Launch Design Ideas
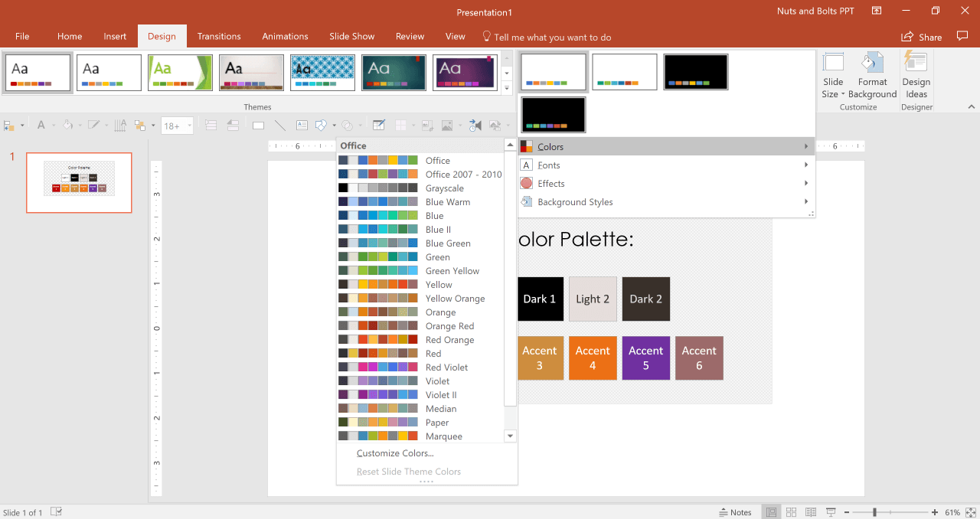This screenshot has width=980, height=519. (x=916, y=77)
